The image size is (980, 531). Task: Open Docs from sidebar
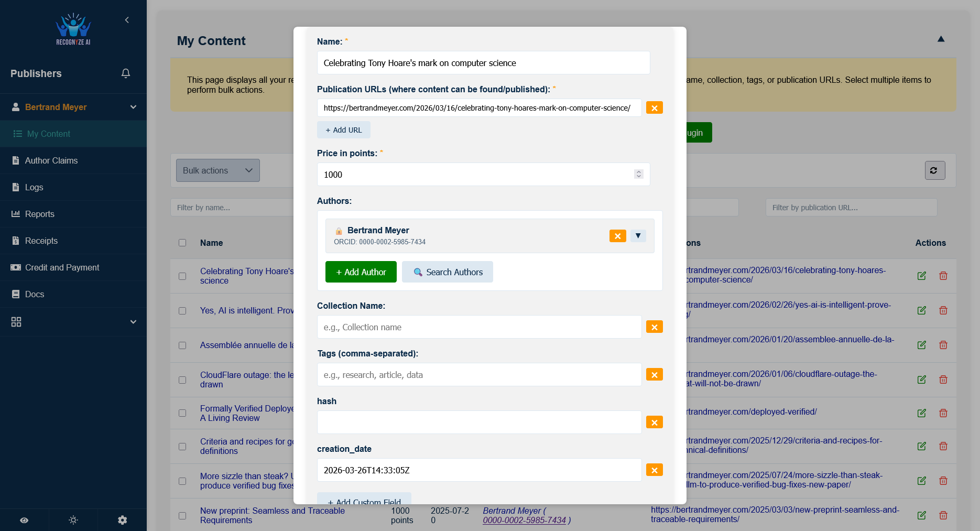click(x=73, y=294)
